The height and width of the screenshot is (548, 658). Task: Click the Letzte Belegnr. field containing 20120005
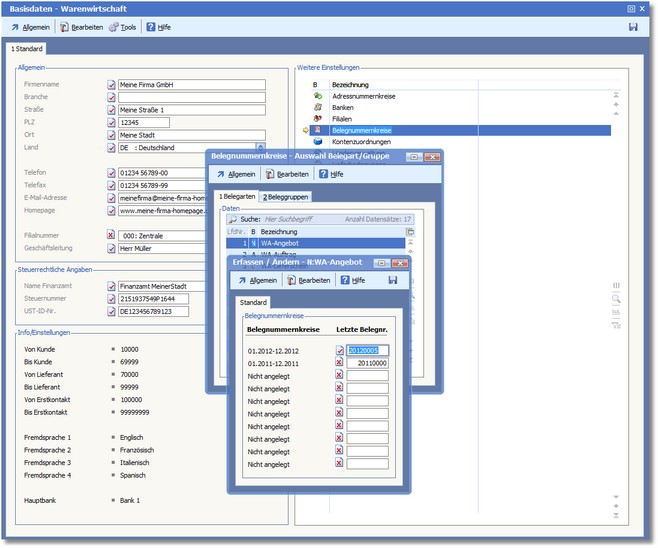click(367, 350)
